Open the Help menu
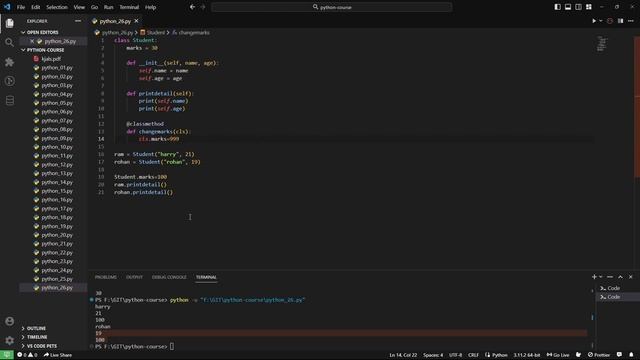The width and height of the screenshot is (640, 360). click(151, 7)
